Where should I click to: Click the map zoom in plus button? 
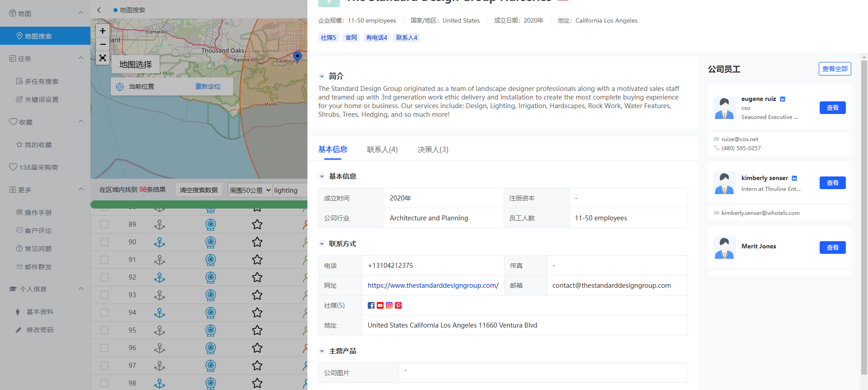tap(103, 31)
